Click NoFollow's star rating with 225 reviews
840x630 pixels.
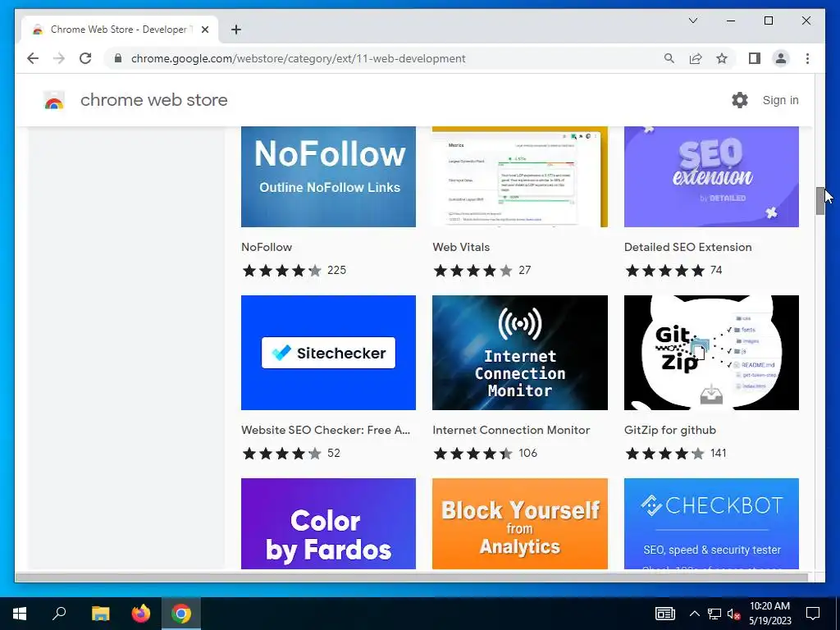click(294, 271)
